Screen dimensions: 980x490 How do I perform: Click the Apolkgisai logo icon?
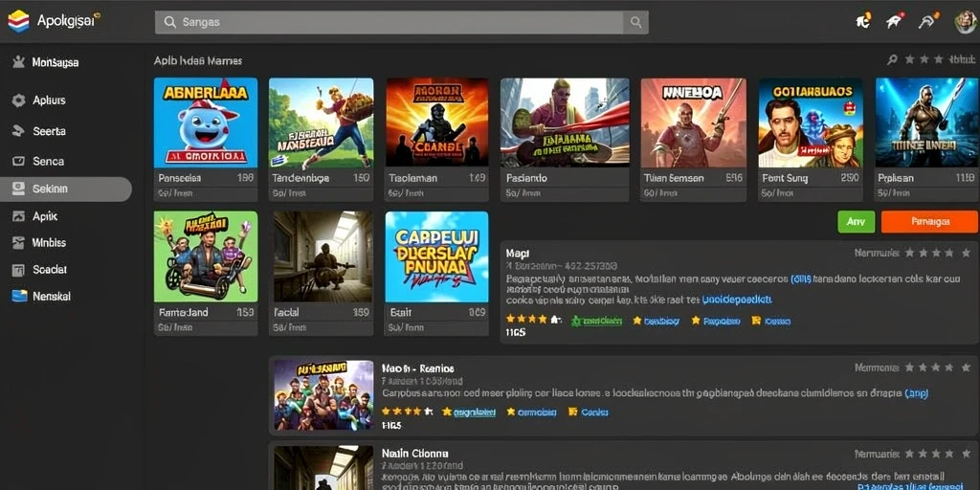click(19, 21)
